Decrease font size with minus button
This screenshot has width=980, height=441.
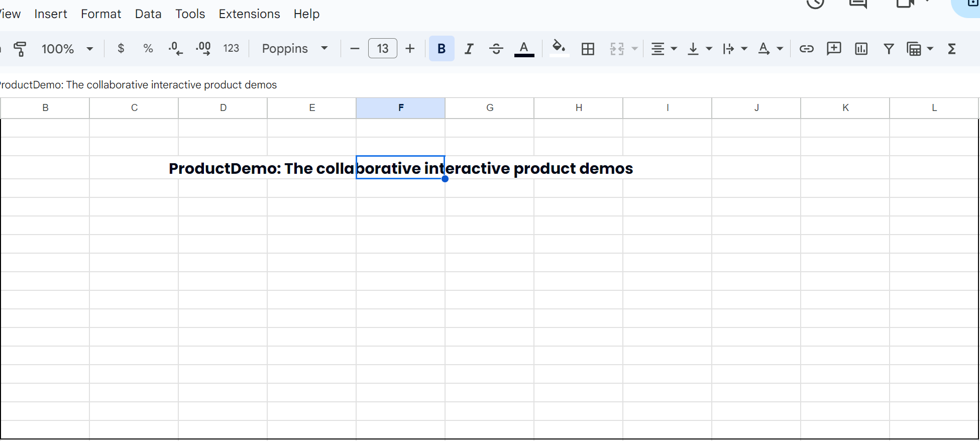[355, 49]
